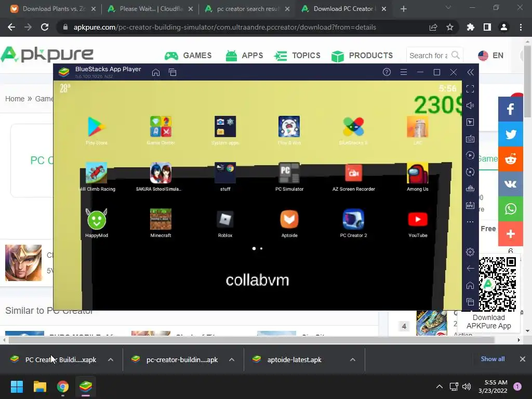Switch to pc creator search results tab
This screenshot has width=532, height=399.
click(x=248, y=9)
